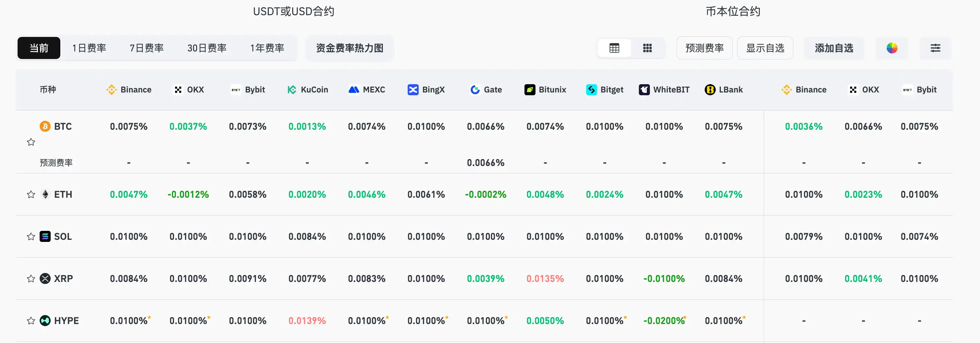
Task: Select the 1年费率 tab
Action: click(267, 48)
